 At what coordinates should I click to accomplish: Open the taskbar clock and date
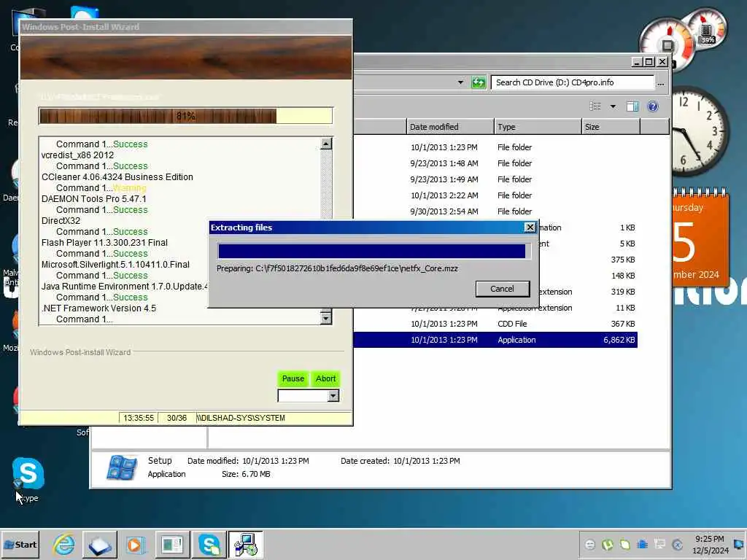(710, 544)
